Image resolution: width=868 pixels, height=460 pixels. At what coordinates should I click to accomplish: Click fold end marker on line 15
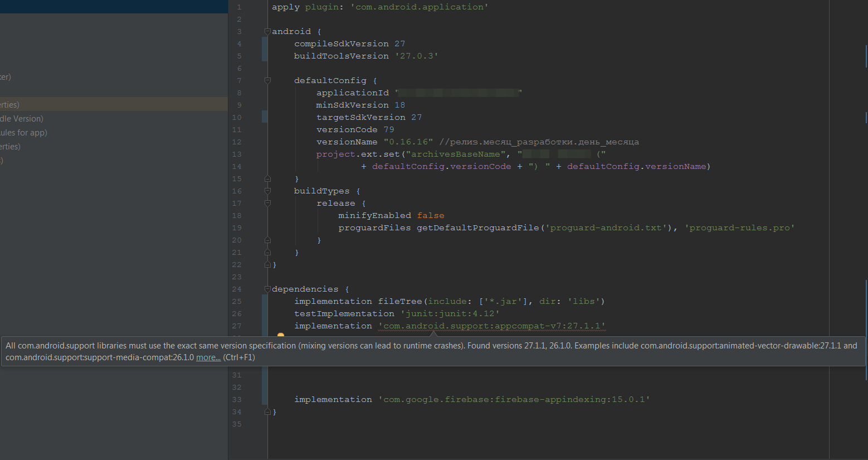pyautogui.click(x=267, y=179)
